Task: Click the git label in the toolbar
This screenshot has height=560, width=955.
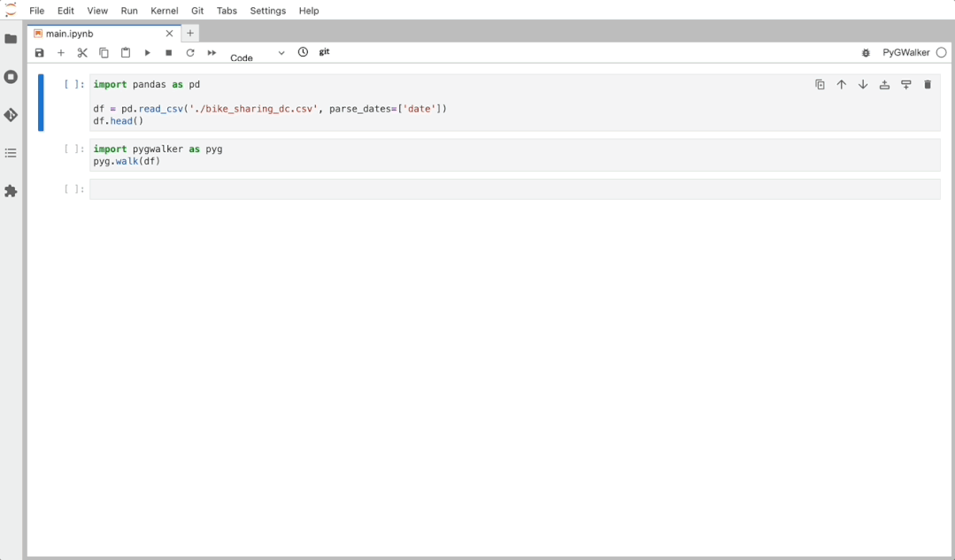Action: (324, 52)
